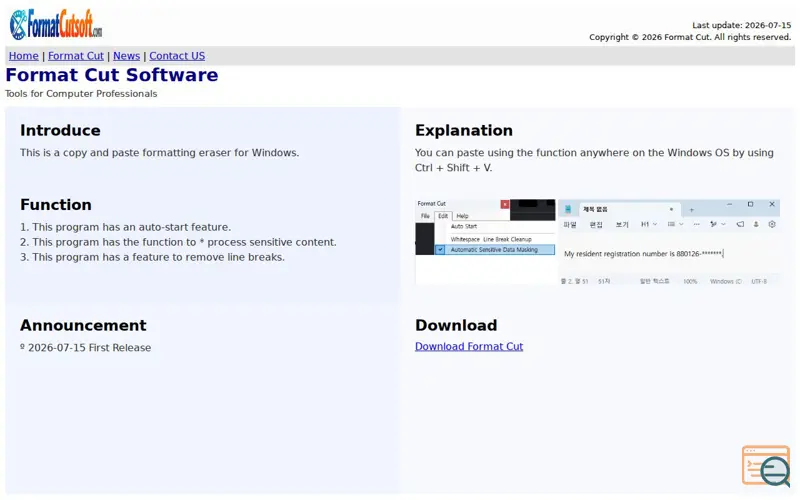
Task: Click the remove line breaks list item
Action: pyautogui.click(x=153, y=257)
